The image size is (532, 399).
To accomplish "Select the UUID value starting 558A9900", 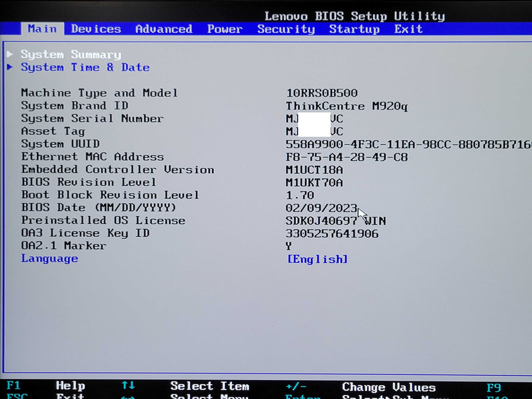I will pyautogui.click(x=408, y=145).
